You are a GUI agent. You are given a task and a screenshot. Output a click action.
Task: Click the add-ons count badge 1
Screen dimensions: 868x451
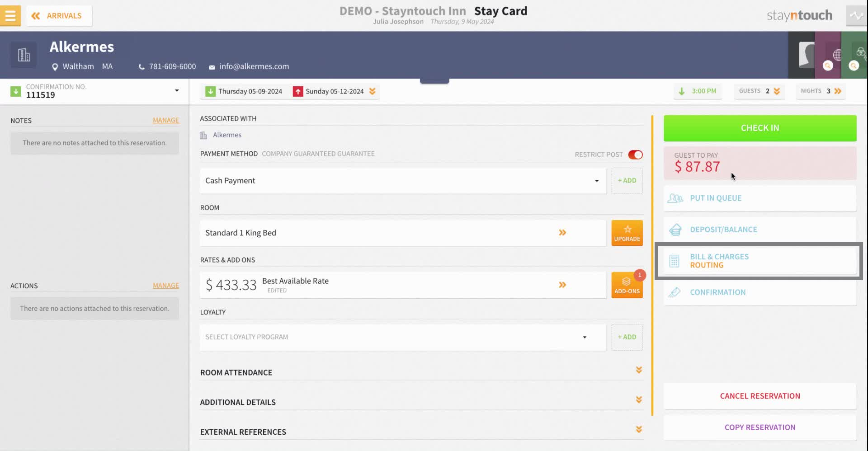coord(640,275)
